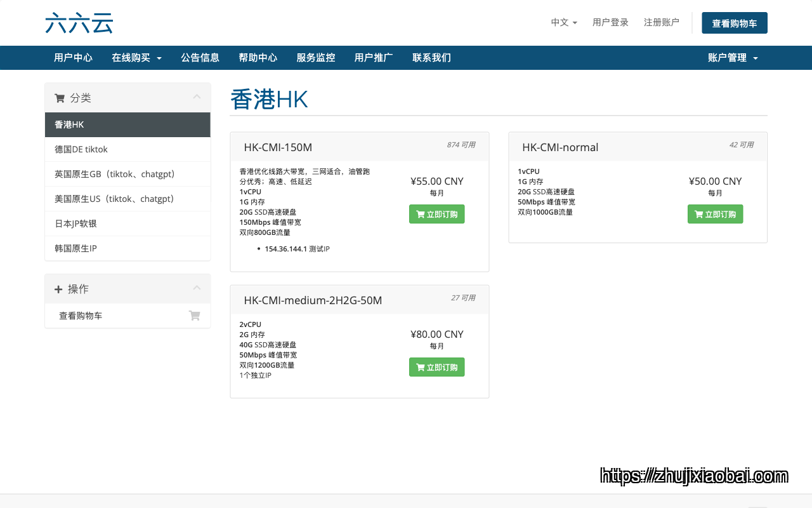Collapse the 操作 panel with its chevron

click(x=197, y=288)
